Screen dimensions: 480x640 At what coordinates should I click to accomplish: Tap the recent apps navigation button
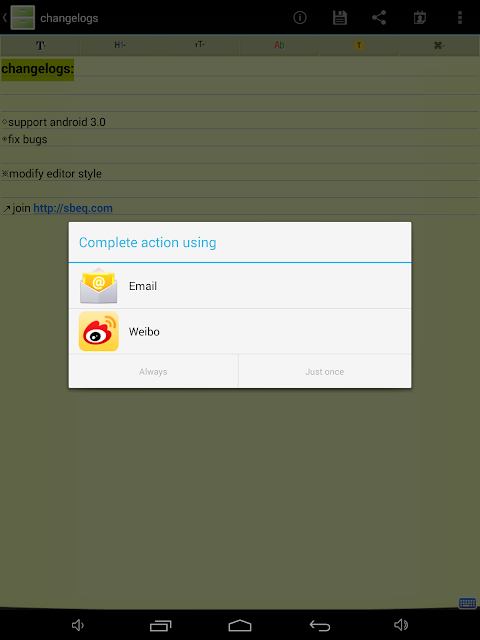(160, 625)
